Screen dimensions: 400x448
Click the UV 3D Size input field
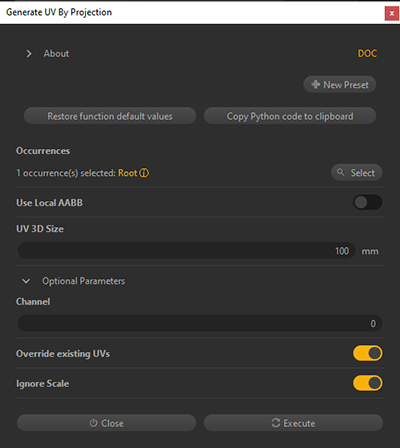(186, 251)
